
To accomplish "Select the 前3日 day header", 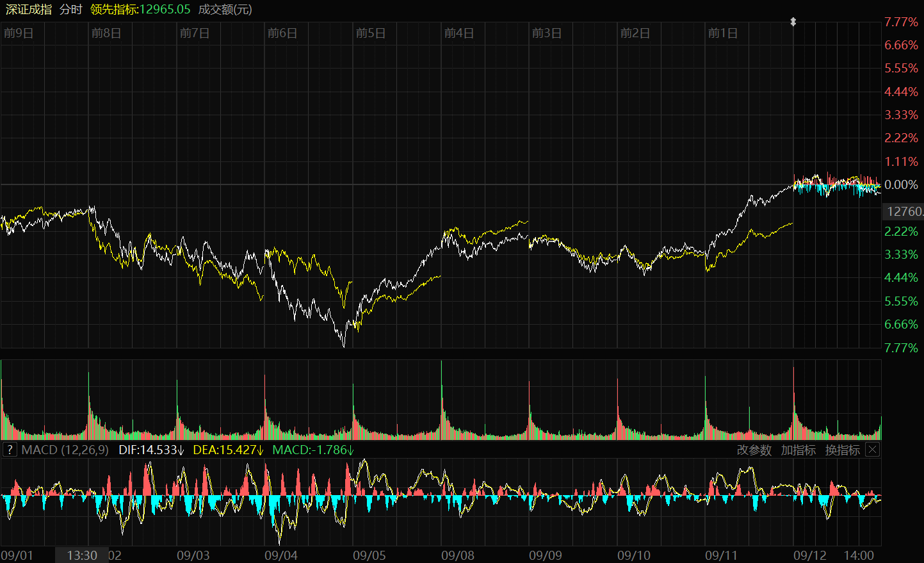I will pyautogui.click(x=547, y=33).
